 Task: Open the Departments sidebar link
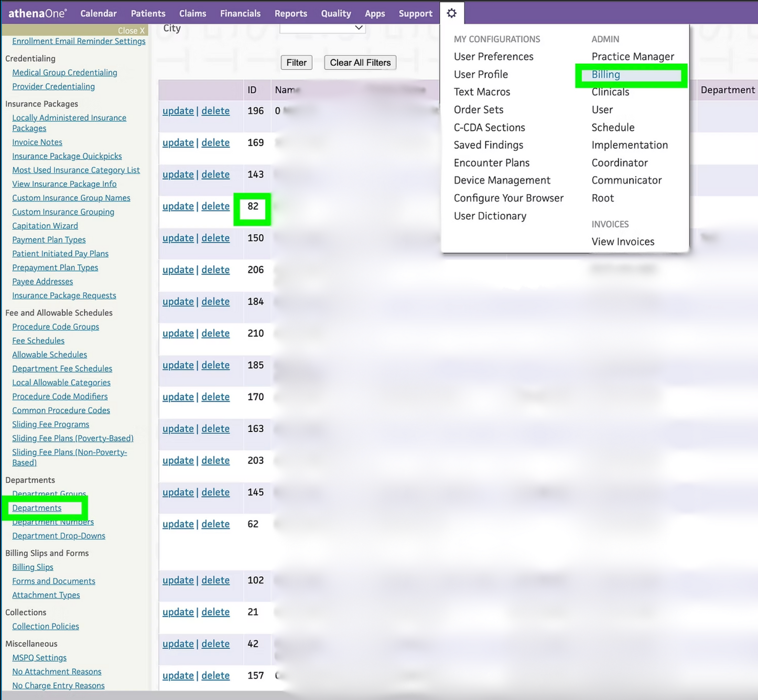(37, 508)
